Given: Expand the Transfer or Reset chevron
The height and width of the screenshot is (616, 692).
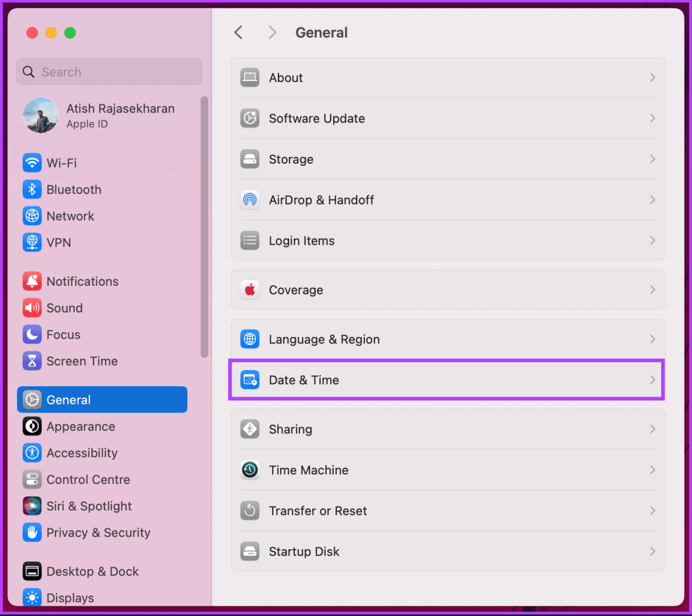Looking at the screenshot, I should coord(652,510).
